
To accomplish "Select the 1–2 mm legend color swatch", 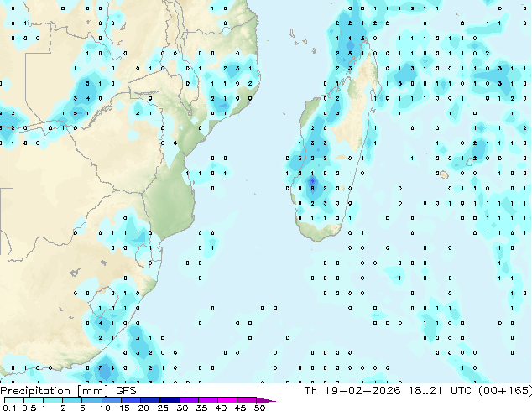I will 53,400.
